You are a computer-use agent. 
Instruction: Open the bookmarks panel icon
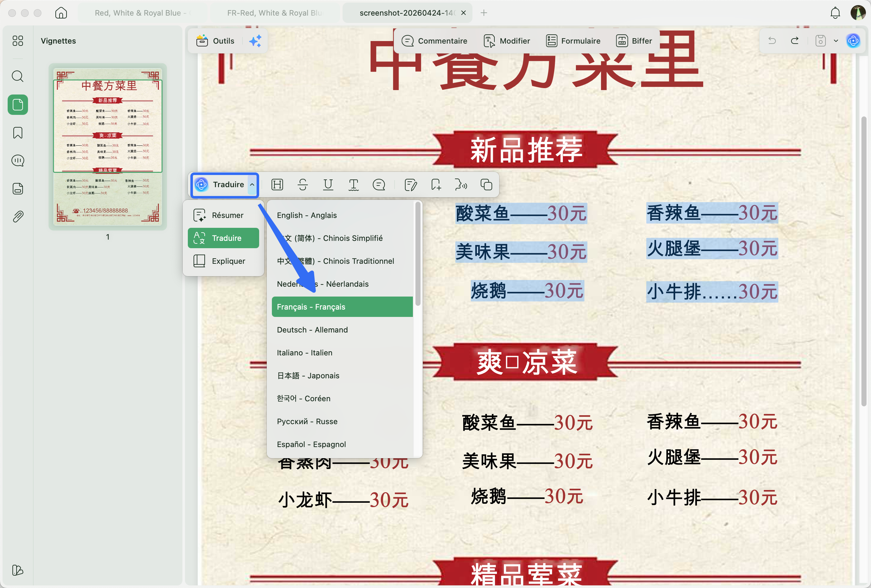[18, 133]
